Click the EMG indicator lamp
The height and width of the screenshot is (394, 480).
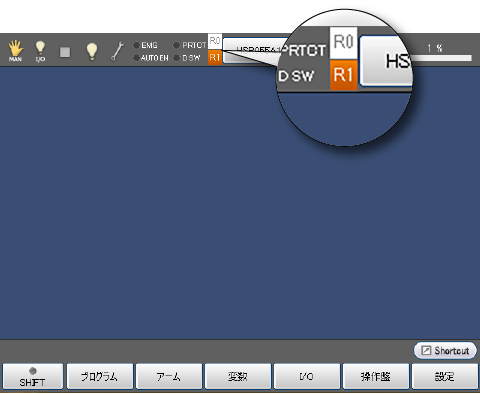136,45
